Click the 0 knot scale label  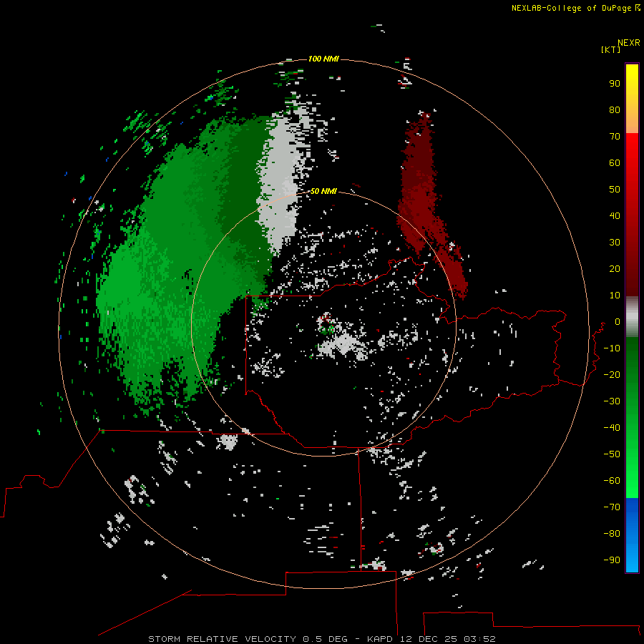click(617, 321)
